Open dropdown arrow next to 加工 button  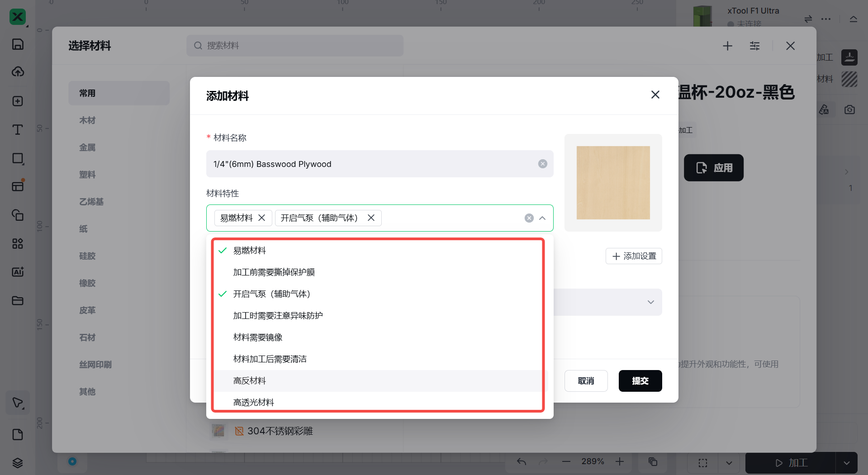click(x=846, y=463)
